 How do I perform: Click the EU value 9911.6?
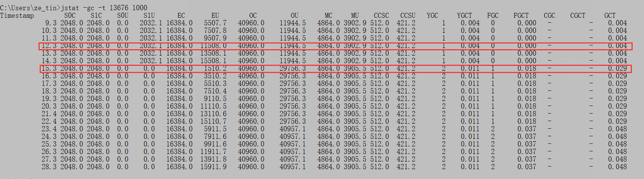tap(215, 144)
